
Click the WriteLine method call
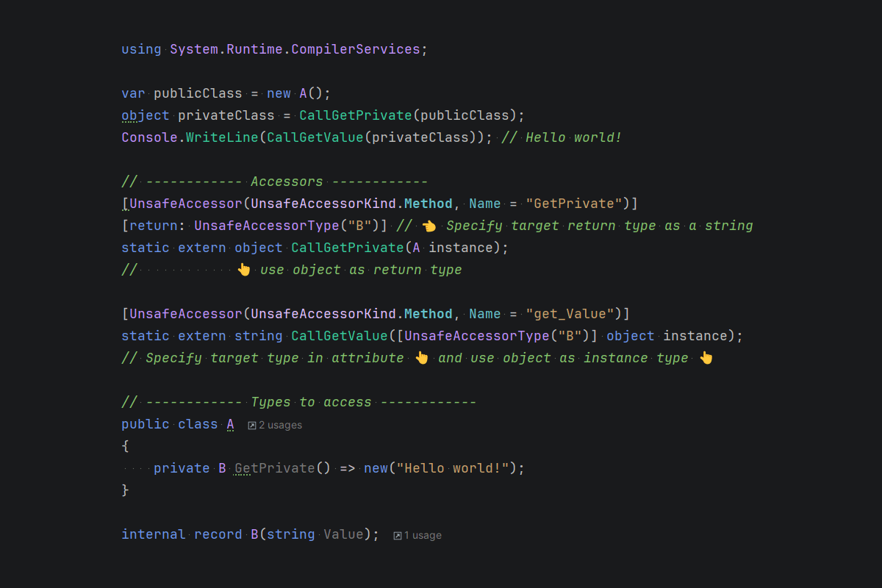[x=222, y=137]
